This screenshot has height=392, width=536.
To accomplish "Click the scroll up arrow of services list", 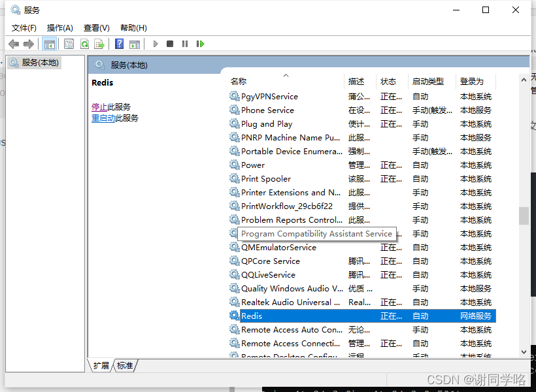I will (524, 80).
